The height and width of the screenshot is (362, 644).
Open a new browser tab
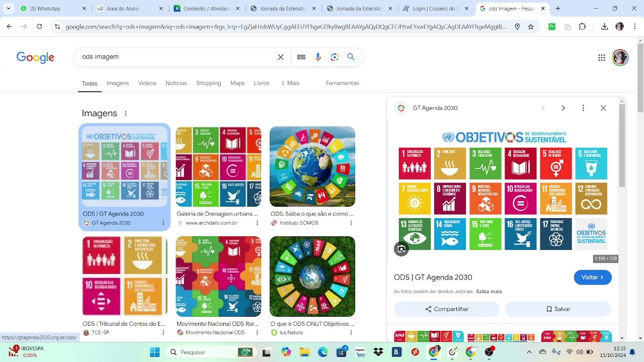click(558, 9)
